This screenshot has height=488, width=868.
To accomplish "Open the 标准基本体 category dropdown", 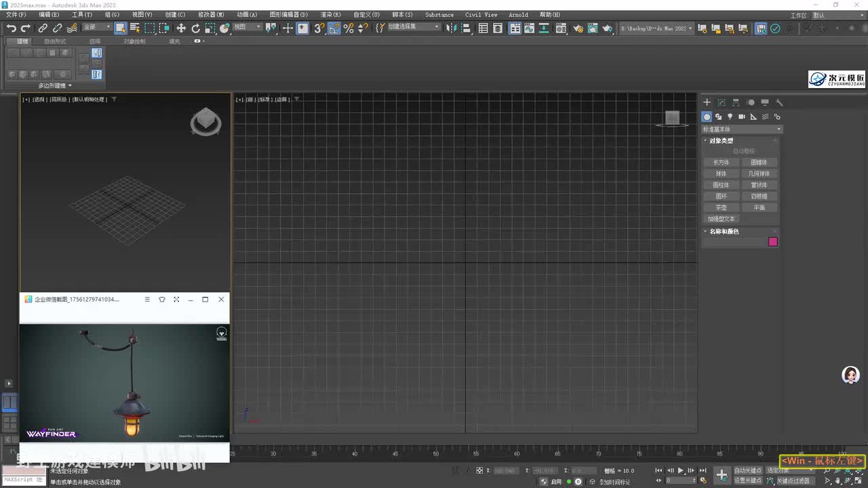I will pyautogui.click(x=742, y=129).
